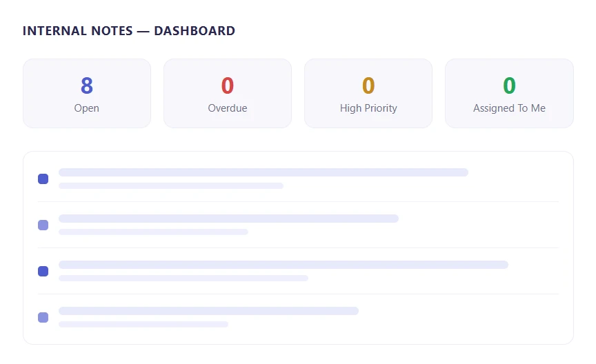Click the third note's subtitle placeholder line
The image size is (596, 364).
183,278
